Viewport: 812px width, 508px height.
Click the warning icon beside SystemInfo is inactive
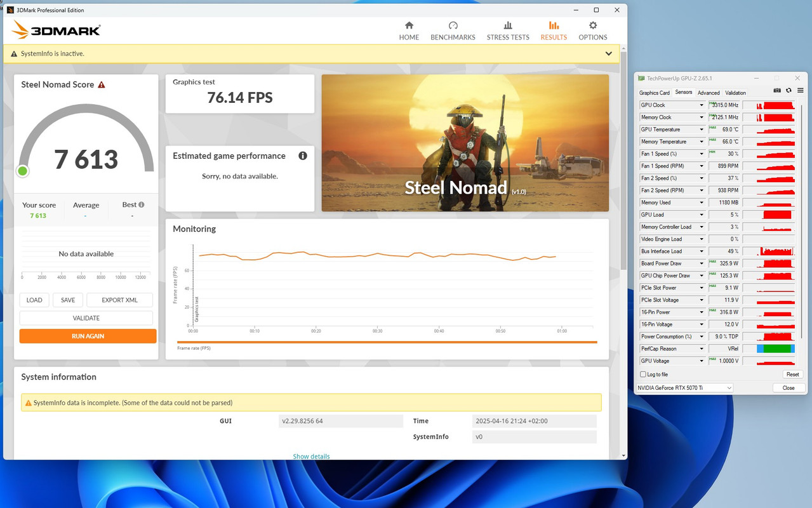pos(14,54)
